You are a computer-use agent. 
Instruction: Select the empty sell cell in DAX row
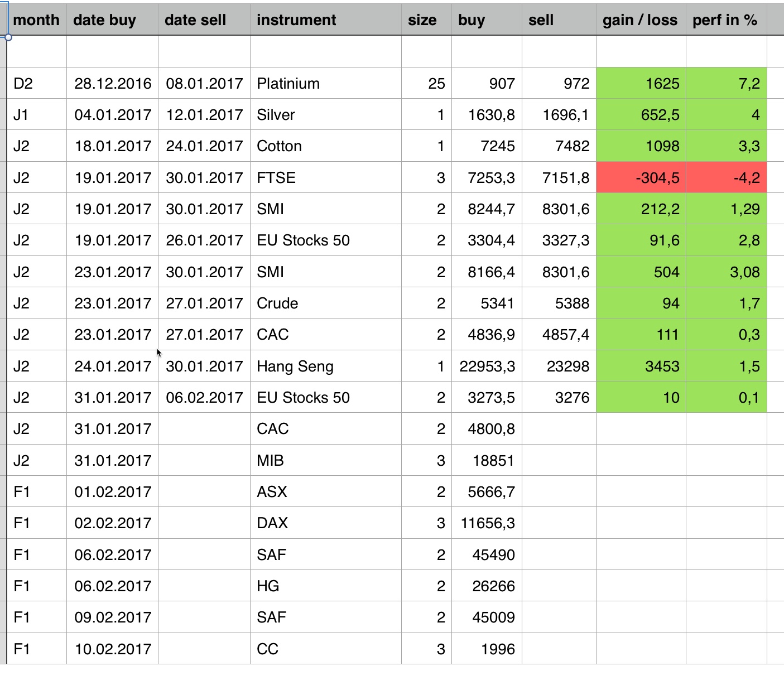[x=559, y=523]
